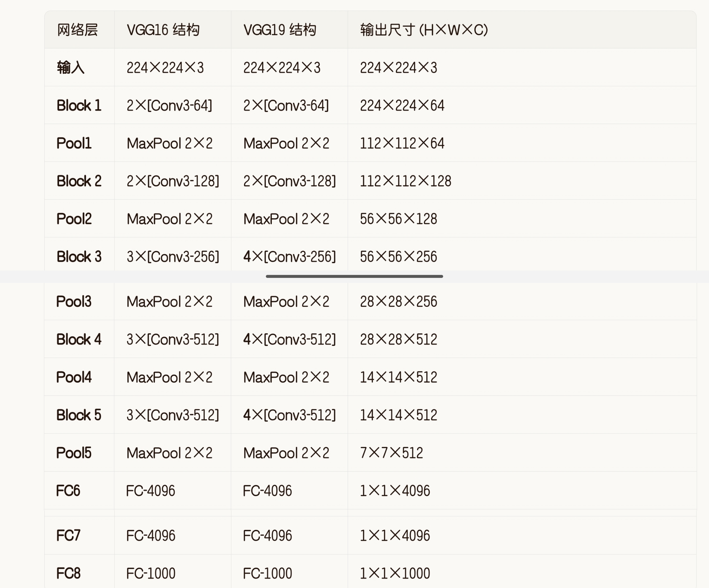This screenshot has height=588, width=709.
Task: Select VGG19's FC-1000 cell
Action: 268,573
